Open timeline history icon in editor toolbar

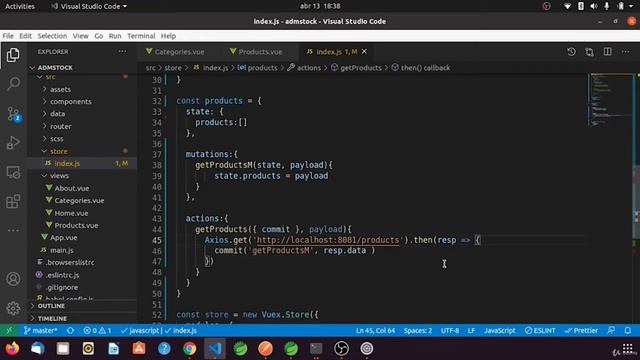click(571, 51)
